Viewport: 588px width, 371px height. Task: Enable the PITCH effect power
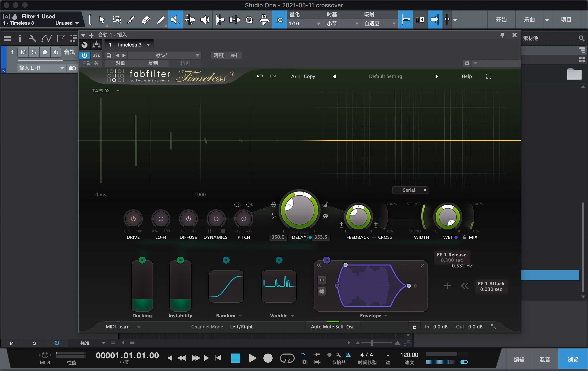tap(244, 219)
